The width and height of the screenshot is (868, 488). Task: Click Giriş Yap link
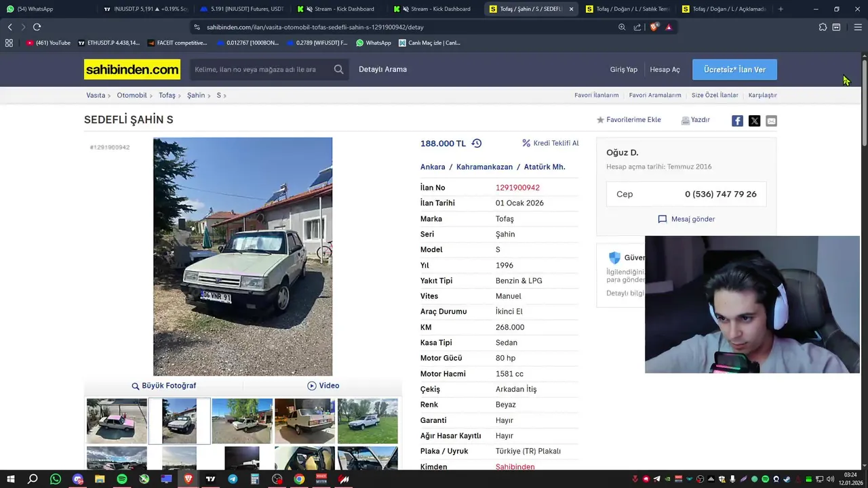pos(623,69)
